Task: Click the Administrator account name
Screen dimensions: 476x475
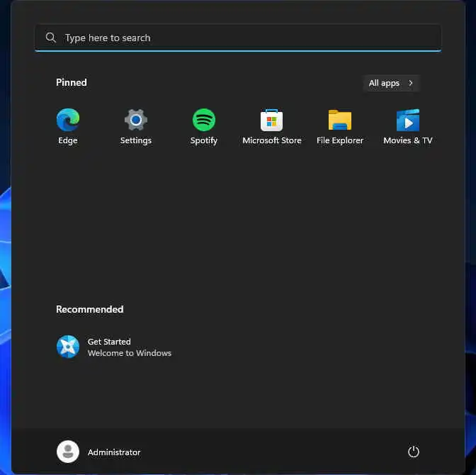Action: point(114,452)
